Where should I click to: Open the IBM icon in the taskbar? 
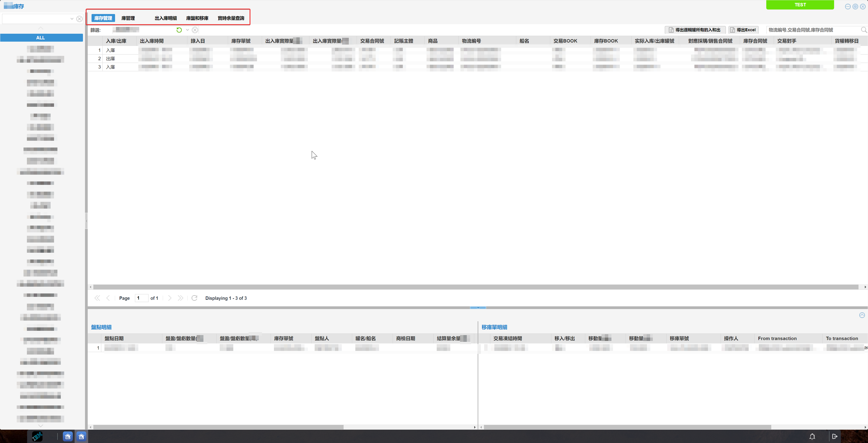[x=37, y=436]
